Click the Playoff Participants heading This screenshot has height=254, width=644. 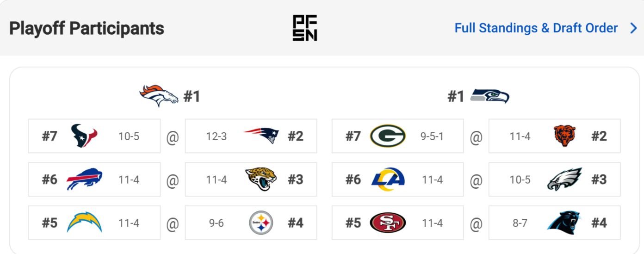click(87, 28)
